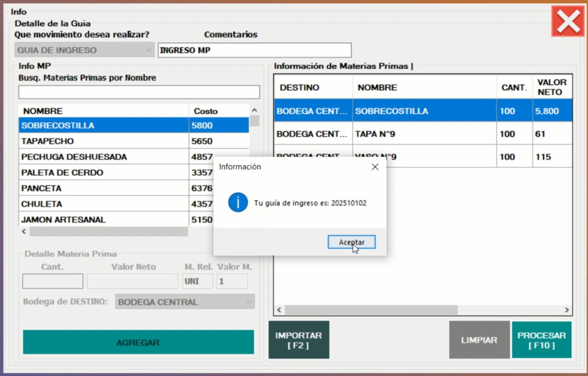Close the Info window using the red X
This screenshot has width=588, height=376.
(x=568, y=21)
